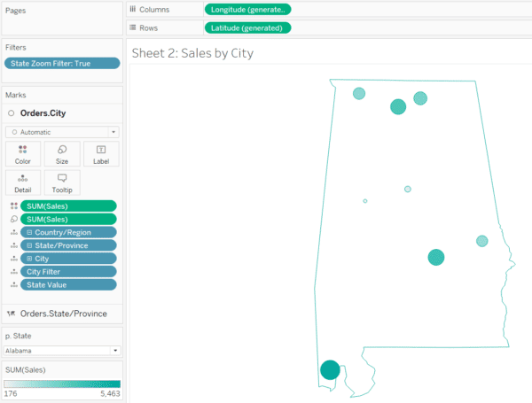Select the large city circle in southwest Alabama
Viewport: 532px width, 403px height.
click(x=330, y=370)
